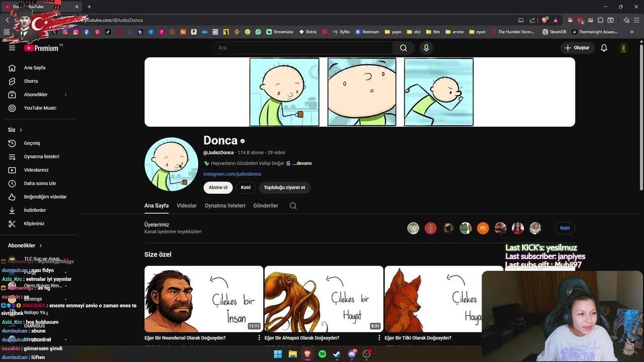Viewport: 644px width, 362px height.
Task: Click Katıl button next to Abone ol
Action: [246, 188]
